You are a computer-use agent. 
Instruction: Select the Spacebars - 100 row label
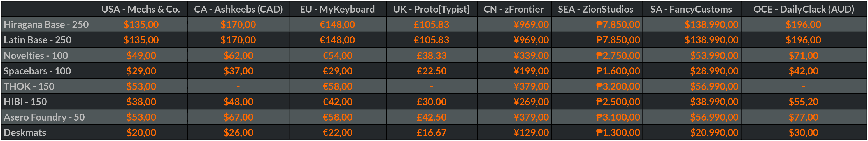38,71
